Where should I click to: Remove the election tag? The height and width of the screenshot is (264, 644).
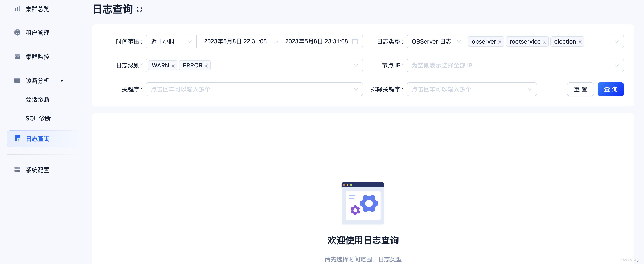[x=580, y=42]
